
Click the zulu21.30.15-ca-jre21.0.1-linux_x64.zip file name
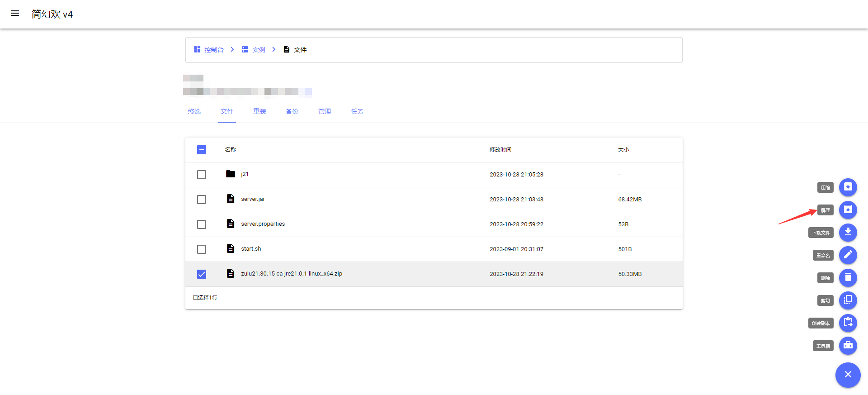click(292, 274)
